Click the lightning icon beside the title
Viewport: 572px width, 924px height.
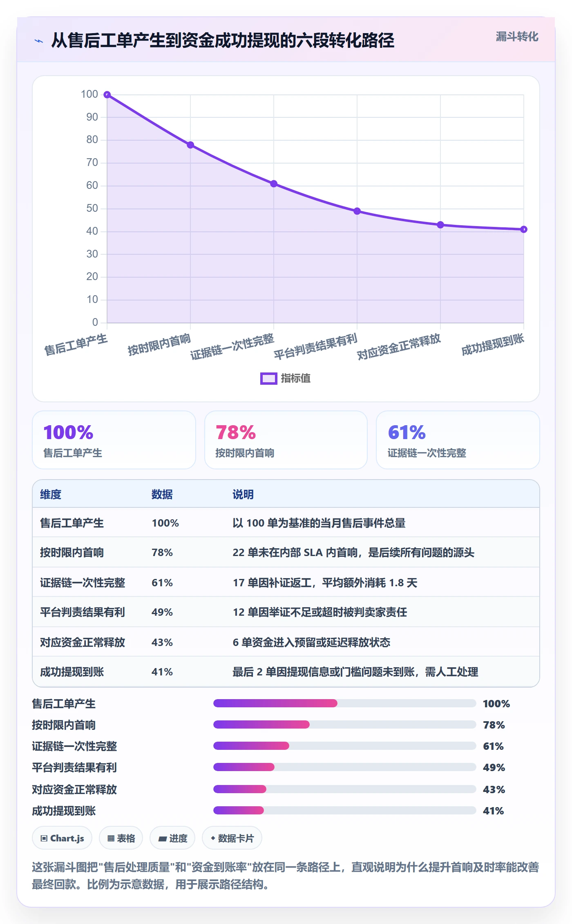39,41
